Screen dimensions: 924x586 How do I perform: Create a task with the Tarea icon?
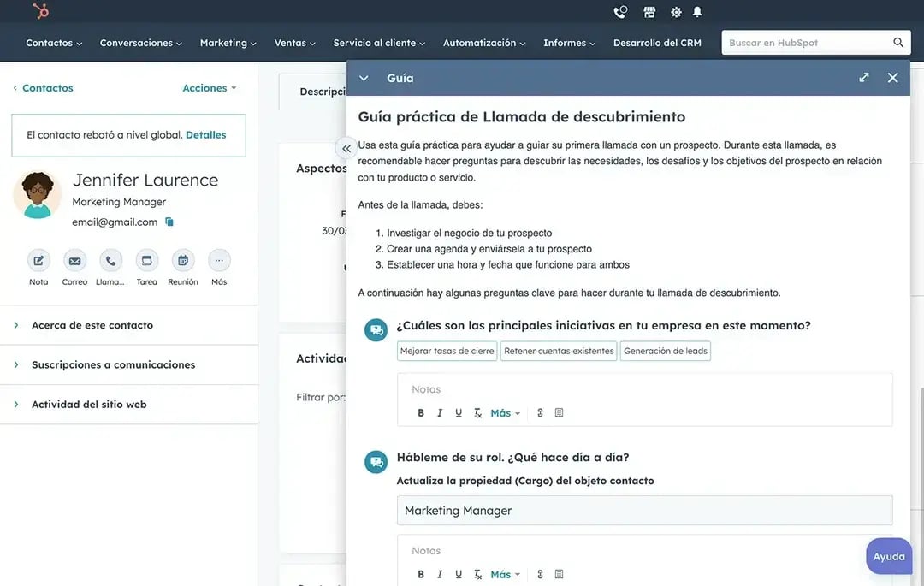point(147,260)
